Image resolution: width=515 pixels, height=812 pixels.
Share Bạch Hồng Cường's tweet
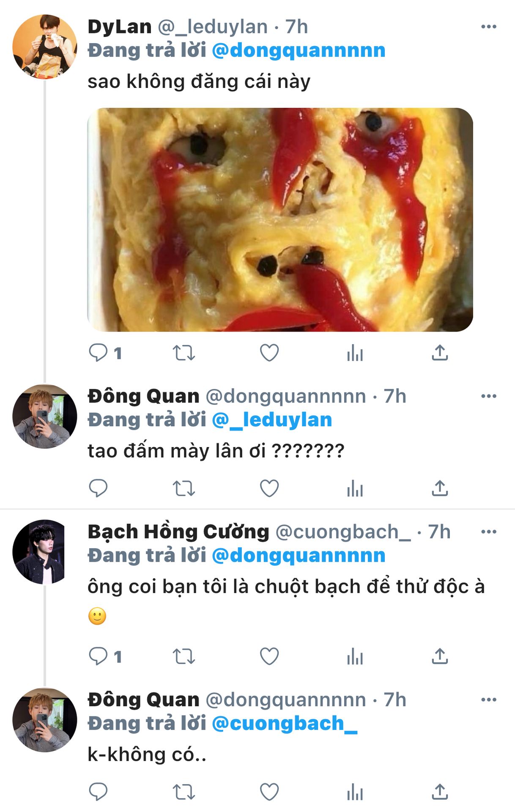click(440, 656)
